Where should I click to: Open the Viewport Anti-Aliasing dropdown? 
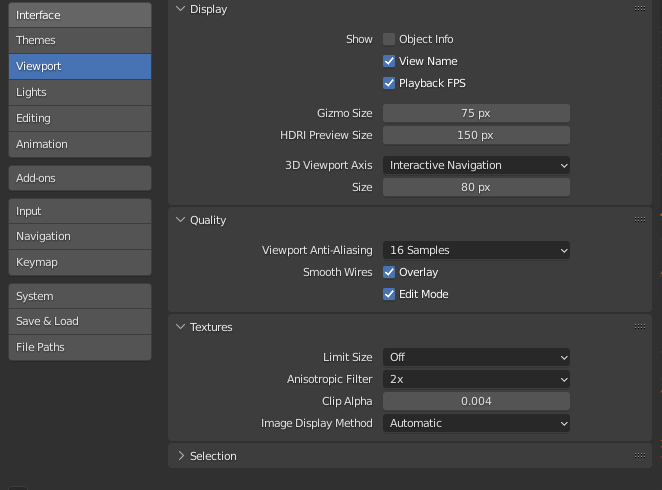pyautogui.click(x=476, y=250)
